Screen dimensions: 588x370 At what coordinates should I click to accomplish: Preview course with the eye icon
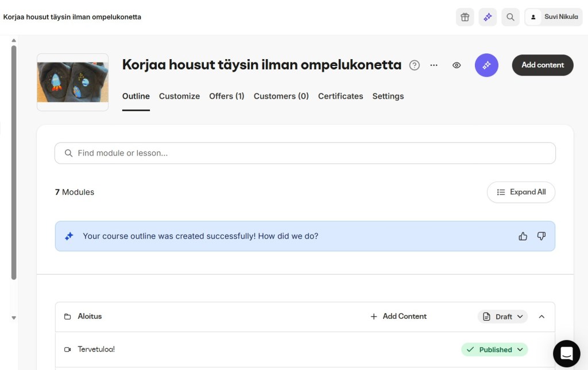457,65
